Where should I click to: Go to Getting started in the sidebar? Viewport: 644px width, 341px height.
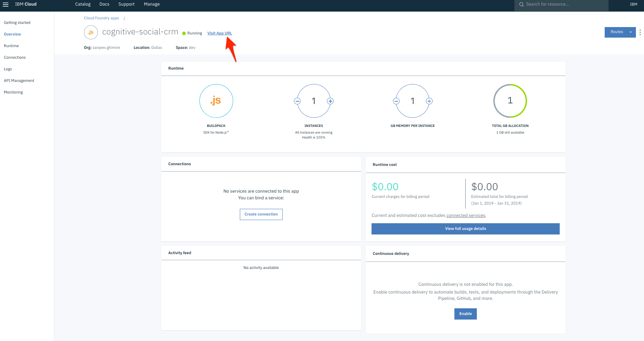(x=17, y=22)
